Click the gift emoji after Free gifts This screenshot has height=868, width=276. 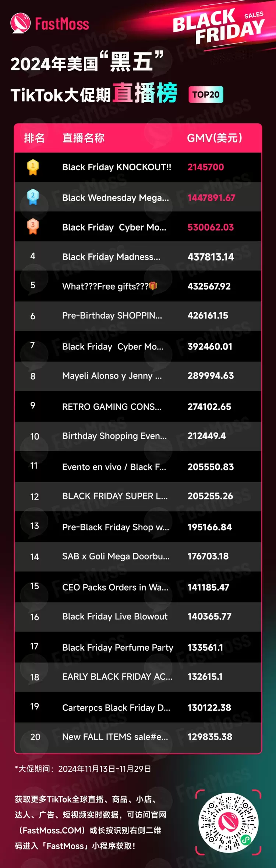pyautogui.click(x=153, y=286)
